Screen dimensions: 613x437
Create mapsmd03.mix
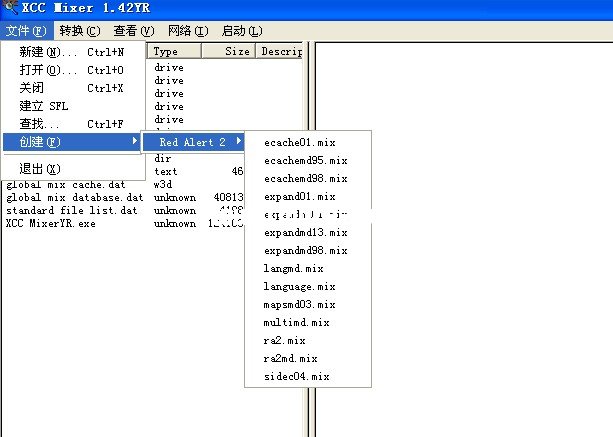(308, 304)
